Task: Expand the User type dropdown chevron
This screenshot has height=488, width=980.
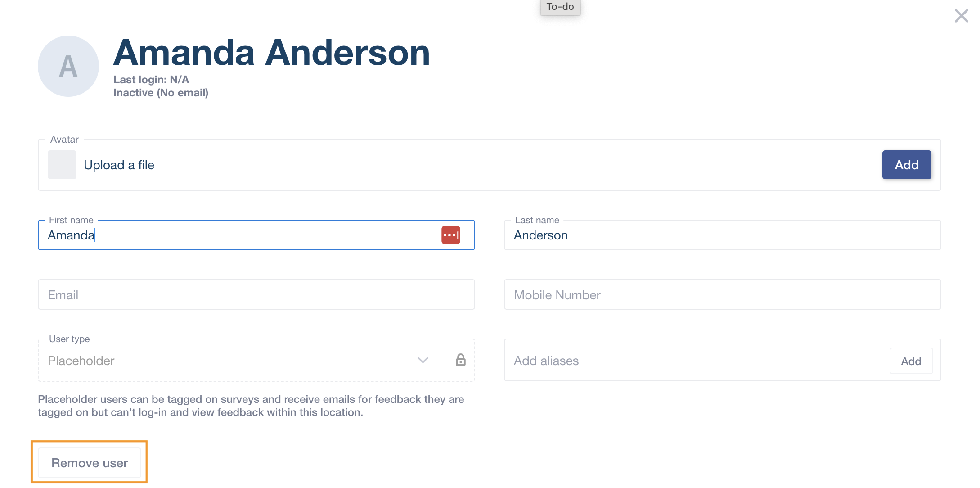Action: tap(423, 360)
